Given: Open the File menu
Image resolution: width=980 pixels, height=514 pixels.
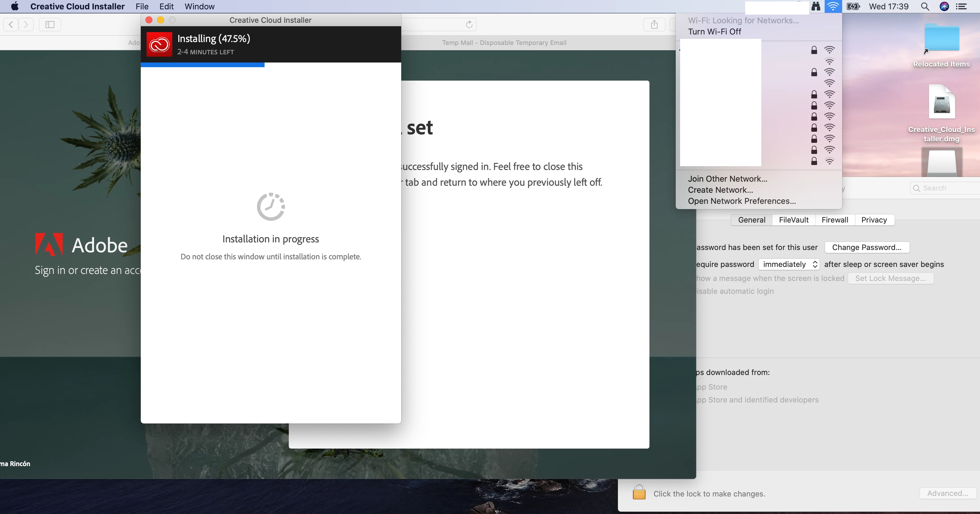Looking at the screenshot, I should tap(142, 6).
